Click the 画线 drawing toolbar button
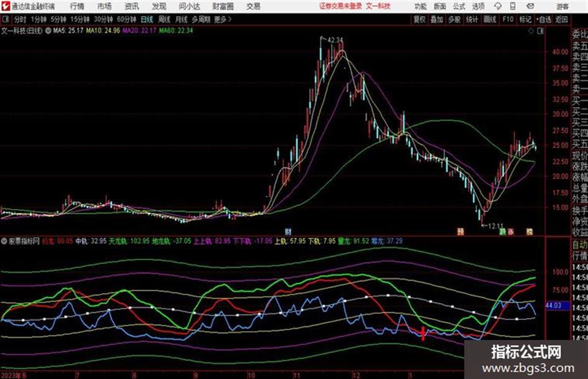Image resolution: width=588 pixels, height=379 pixels. click(490, 19)
